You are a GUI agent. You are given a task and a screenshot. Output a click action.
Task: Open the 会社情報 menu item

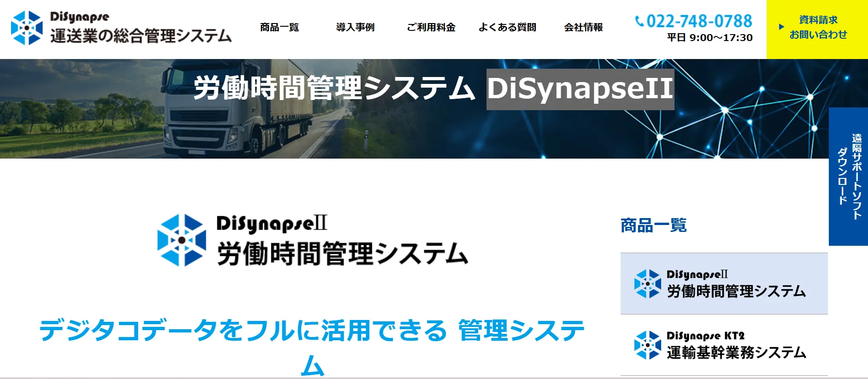583,27
